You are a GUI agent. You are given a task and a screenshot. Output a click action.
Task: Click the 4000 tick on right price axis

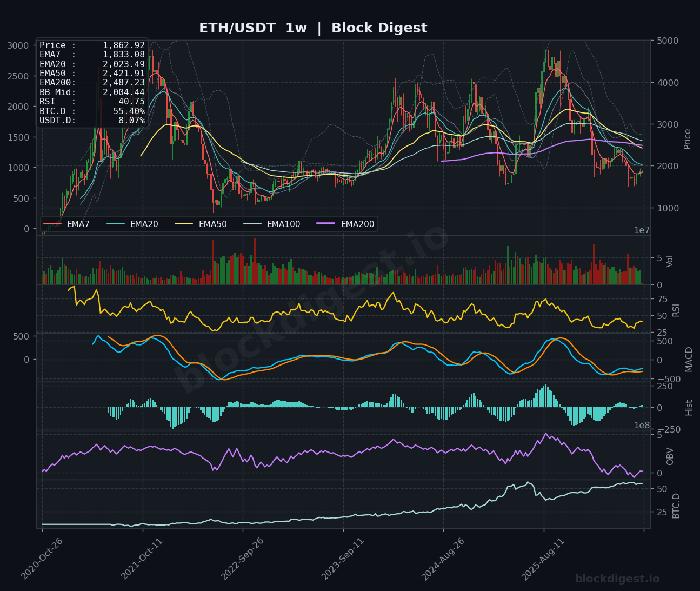tap(668, 83)
